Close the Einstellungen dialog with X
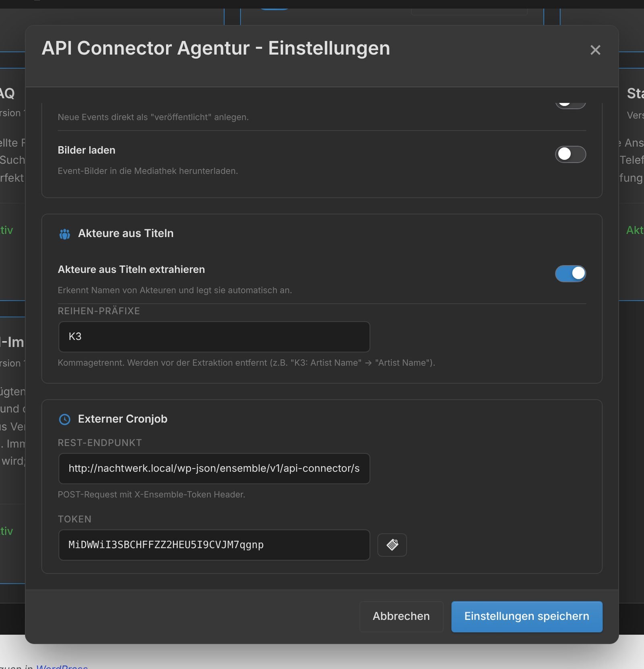Viewport: 644px width, 669px height. pyautogui.click(x=595, y=50)
